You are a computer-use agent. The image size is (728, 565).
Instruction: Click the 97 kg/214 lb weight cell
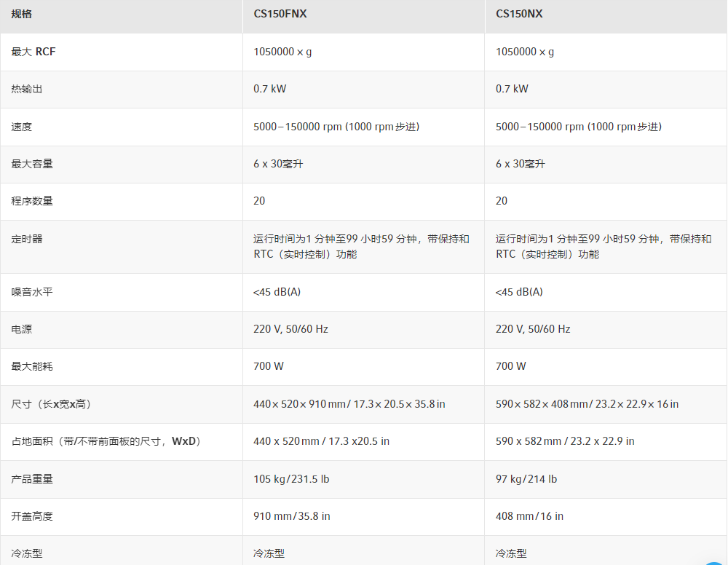point(526,479)
